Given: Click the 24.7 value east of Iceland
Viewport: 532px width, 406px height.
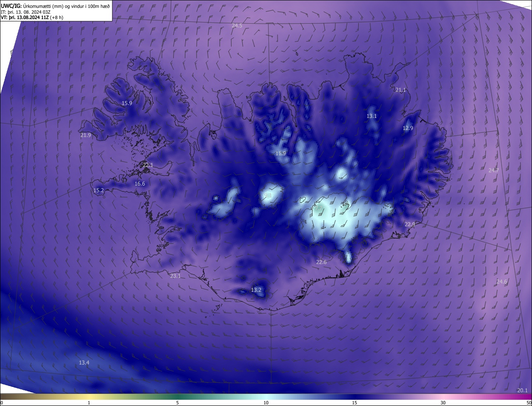Looking at the screenshot, I should [493, 170].
